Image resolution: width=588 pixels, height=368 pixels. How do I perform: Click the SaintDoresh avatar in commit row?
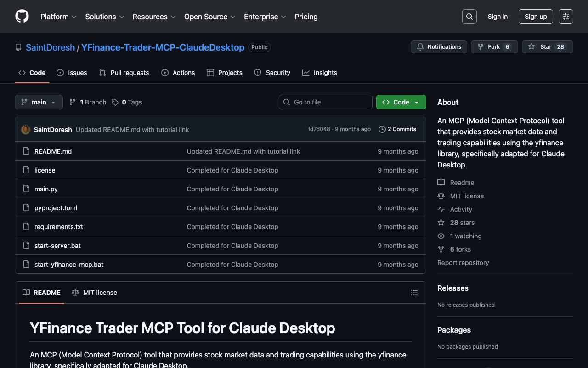26,130
